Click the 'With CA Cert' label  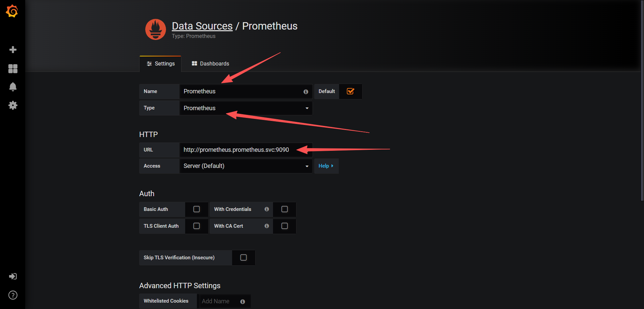click(228, 226)
